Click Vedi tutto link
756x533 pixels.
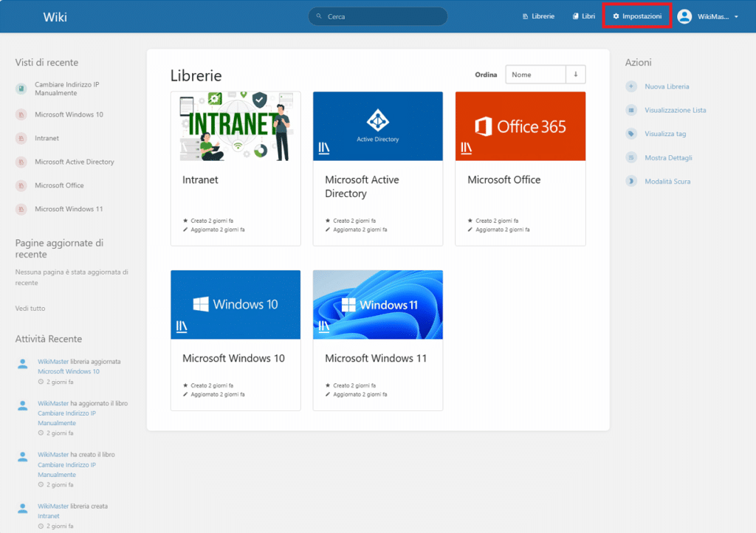tap(30, 309)
